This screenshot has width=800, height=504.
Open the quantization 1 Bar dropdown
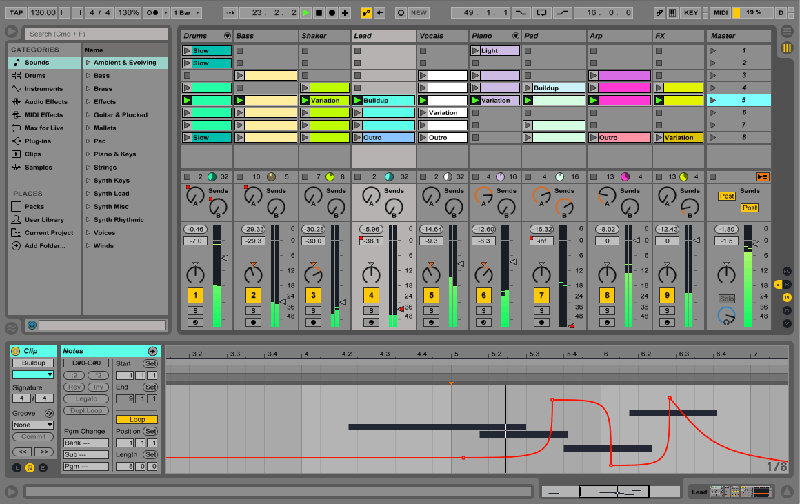(x=187, y=13)
